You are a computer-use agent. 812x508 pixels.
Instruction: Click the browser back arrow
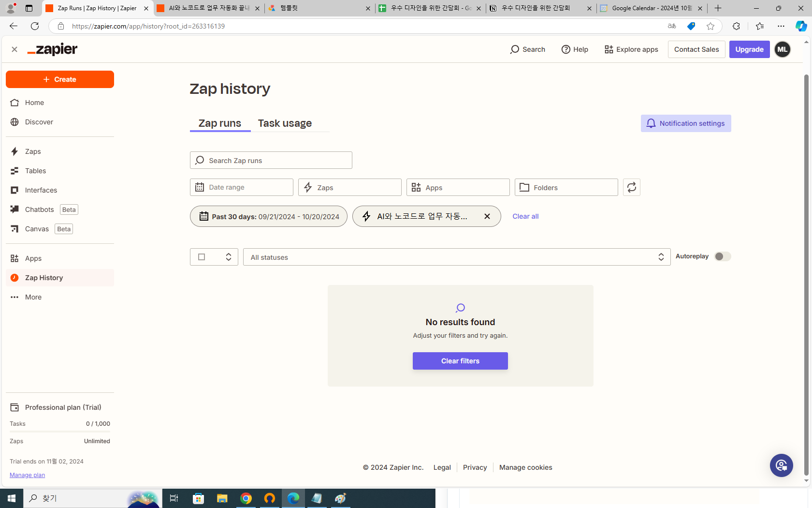(x=14, y=26)
